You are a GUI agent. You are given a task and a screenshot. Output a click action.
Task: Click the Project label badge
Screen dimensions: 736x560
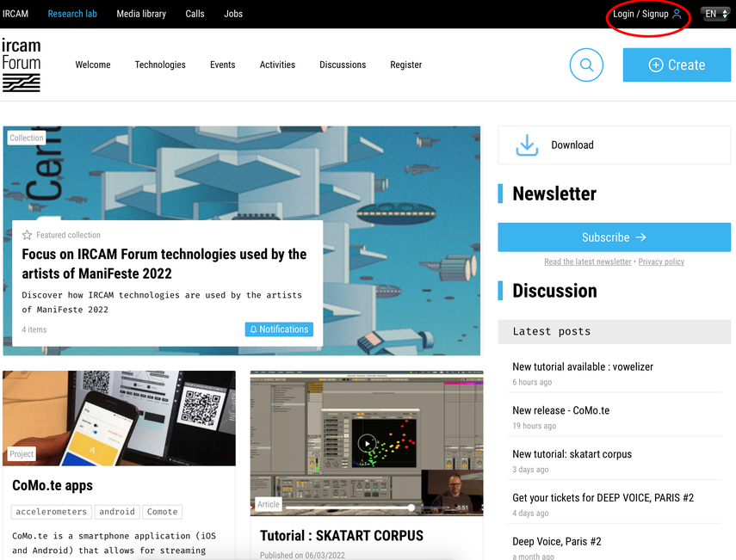click(x=22, y=454)
